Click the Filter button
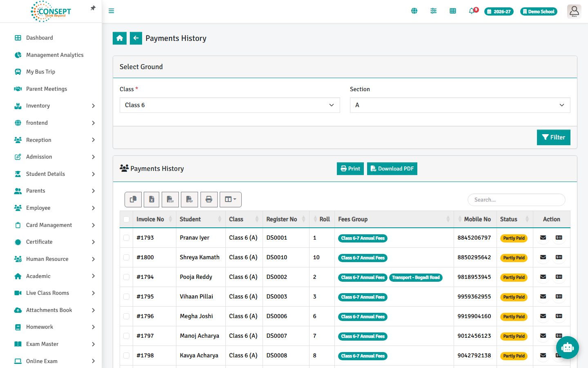This screenshot has height=368, width=588. click(x=553, y=137)
